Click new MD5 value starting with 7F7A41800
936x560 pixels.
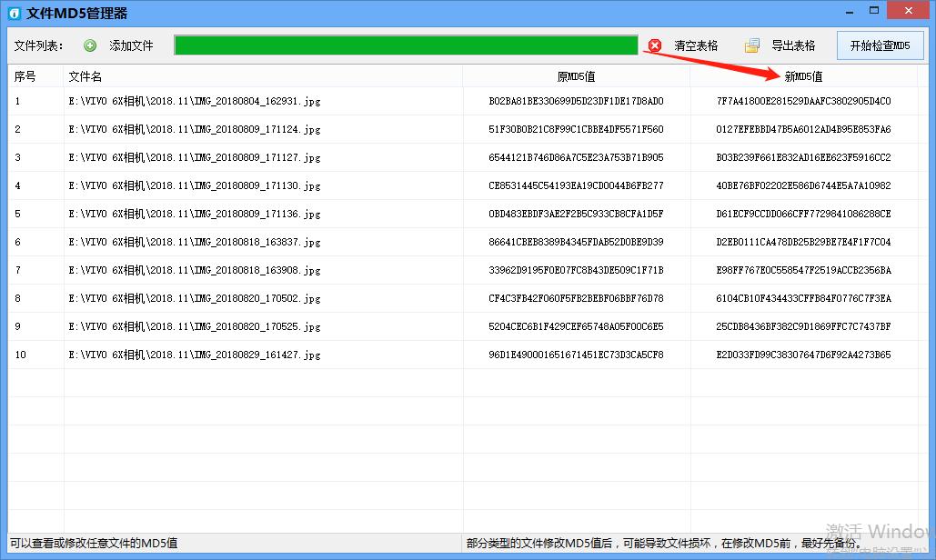tap(803, 101)
